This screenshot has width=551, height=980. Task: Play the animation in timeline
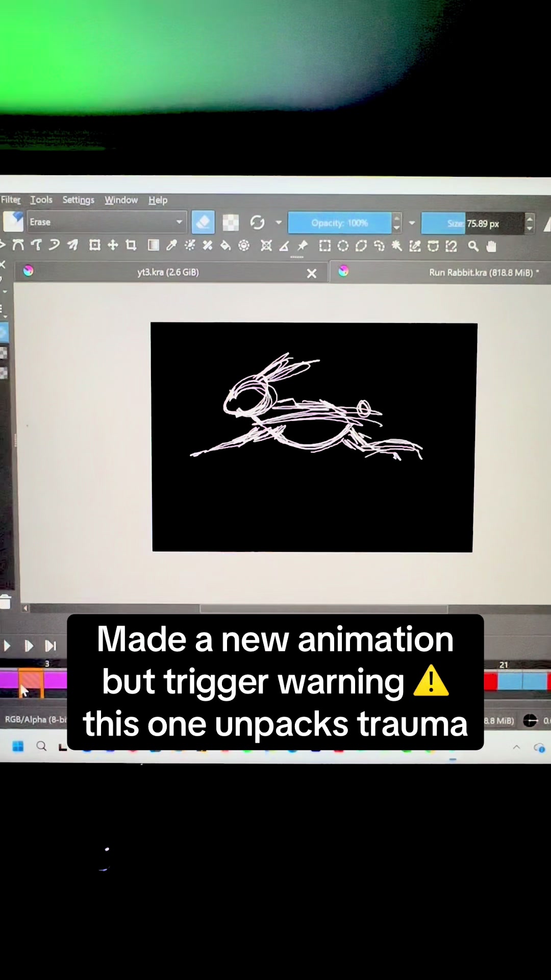pyautogui.click(x=7, y=646)
